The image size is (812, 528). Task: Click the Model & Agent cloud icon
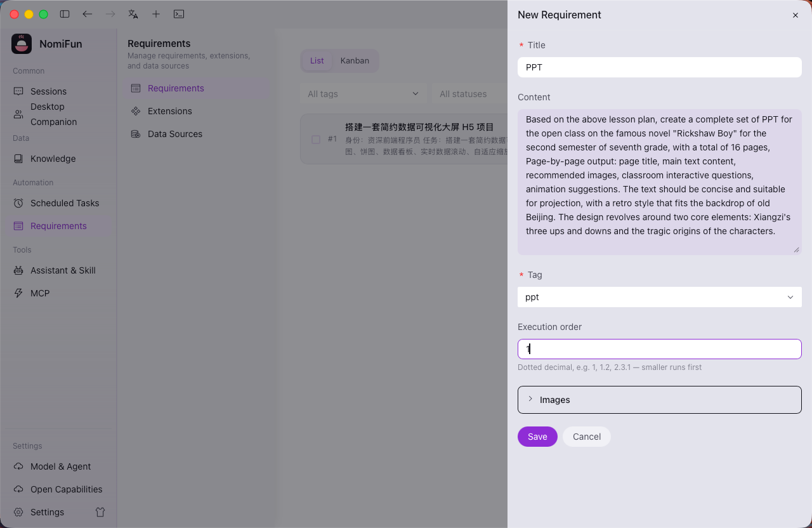coord(18,466)
